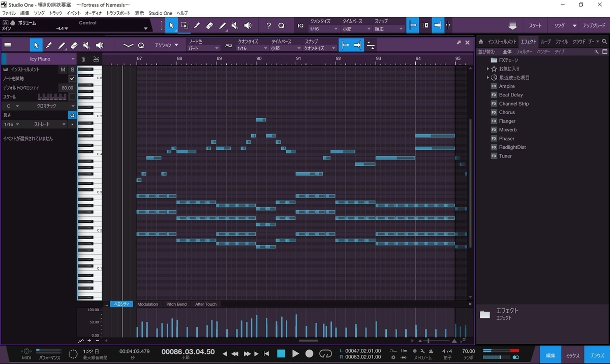This screenshot has height=364, width=610.
Task: Expand the お気に入り folder
Action: pos(488,69)
